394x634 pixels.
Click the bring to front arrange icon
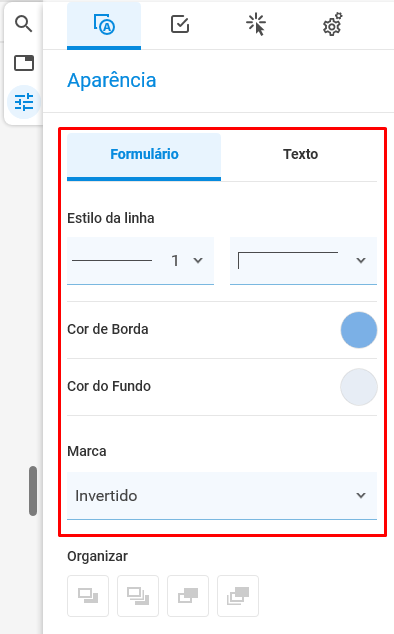(x=138, y=596)
